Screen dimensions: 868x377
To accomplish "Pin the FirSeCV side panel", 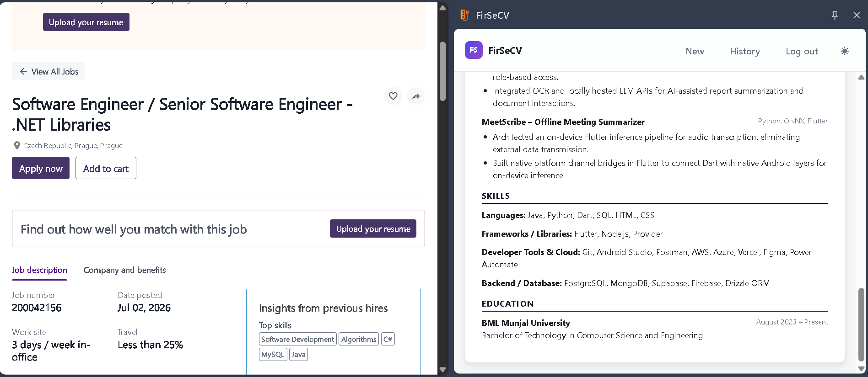I will pyautogui.click(x=835, y=15).
